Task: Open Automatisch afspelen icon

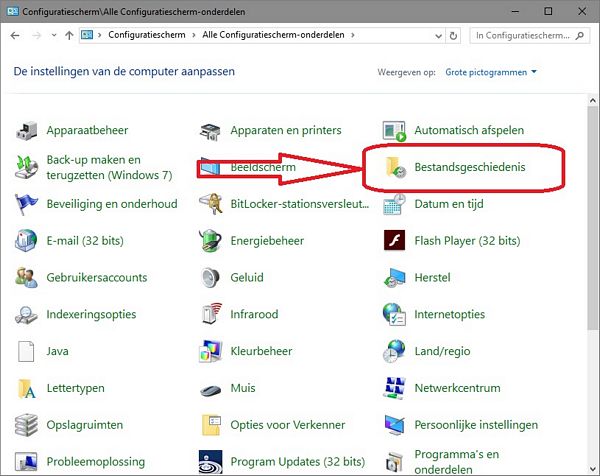Action: 394,131
